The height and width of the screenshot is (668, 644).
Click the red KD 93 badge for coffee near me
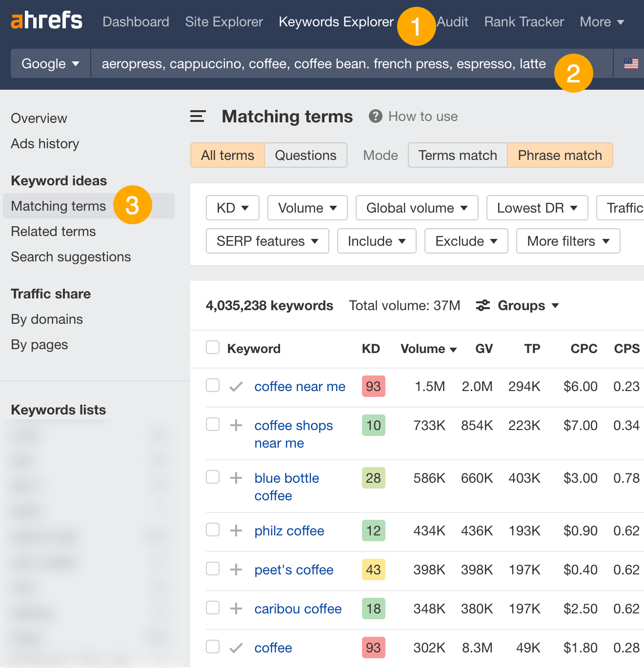[x=373, y=387]
